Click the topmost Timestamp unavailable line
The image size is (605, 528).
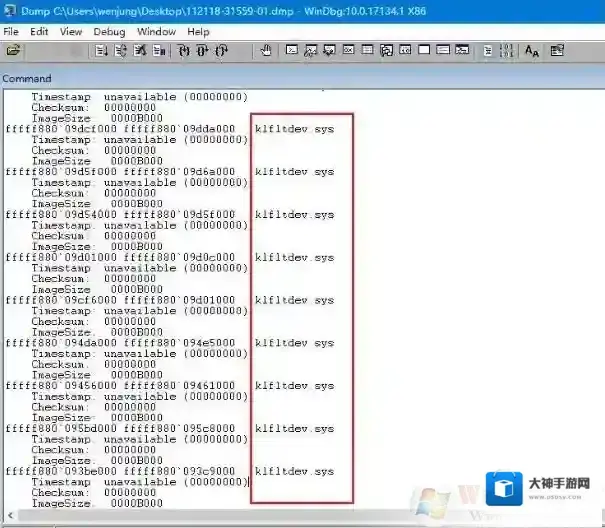pyautogui.click(x=140, y=97)
